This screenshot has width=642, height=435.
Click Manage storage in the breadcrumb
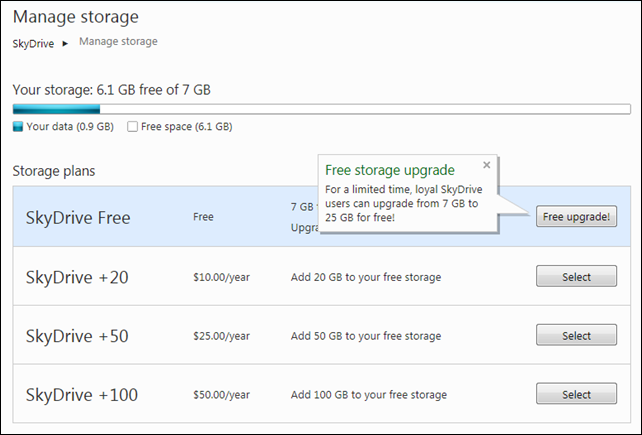(x=118, y=42)
